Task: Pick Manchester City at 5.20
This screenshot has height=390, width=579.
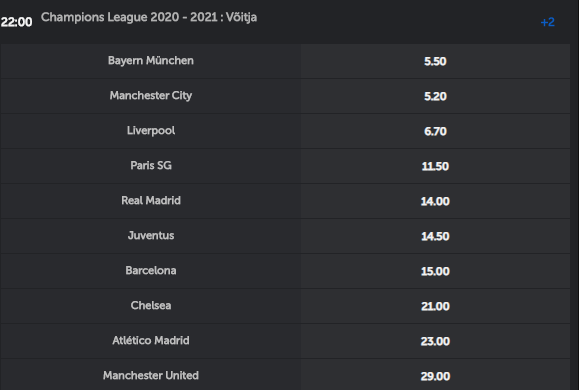Action: [435, 96]
